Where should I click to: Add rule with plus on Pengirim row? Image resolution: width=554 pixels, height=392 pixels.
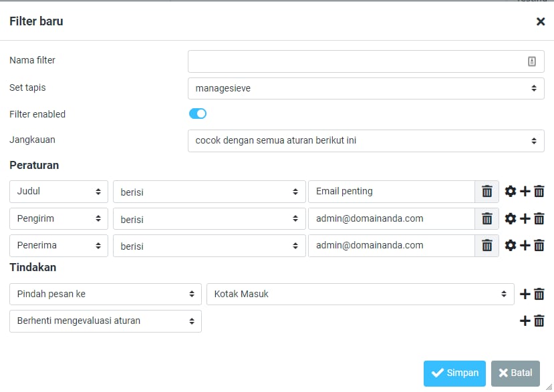(525, 218)
